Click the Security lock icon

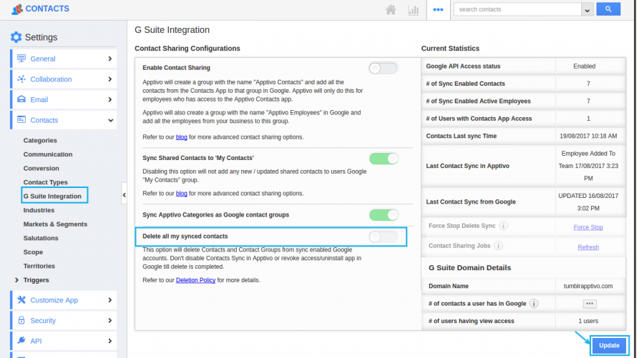21,320
